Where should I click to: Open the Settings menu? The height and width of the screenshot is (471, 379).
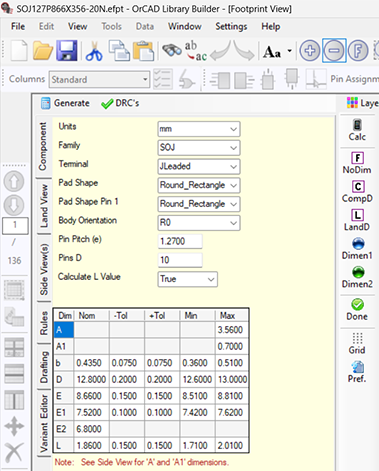231,26
